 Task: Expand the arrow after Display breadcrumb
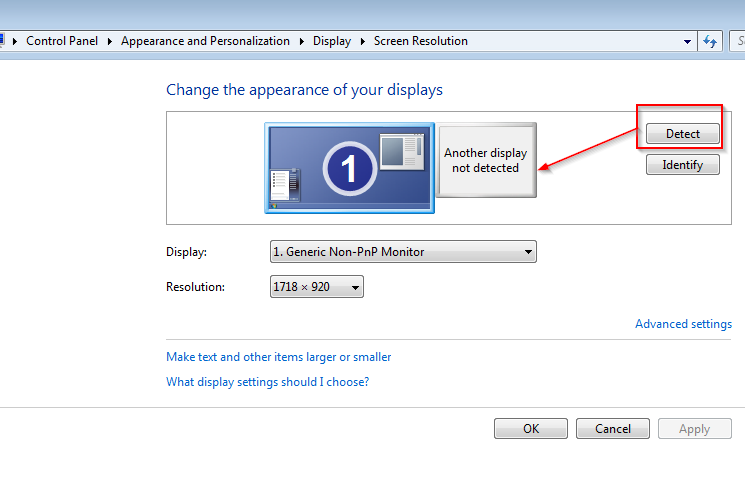(362, 42)
